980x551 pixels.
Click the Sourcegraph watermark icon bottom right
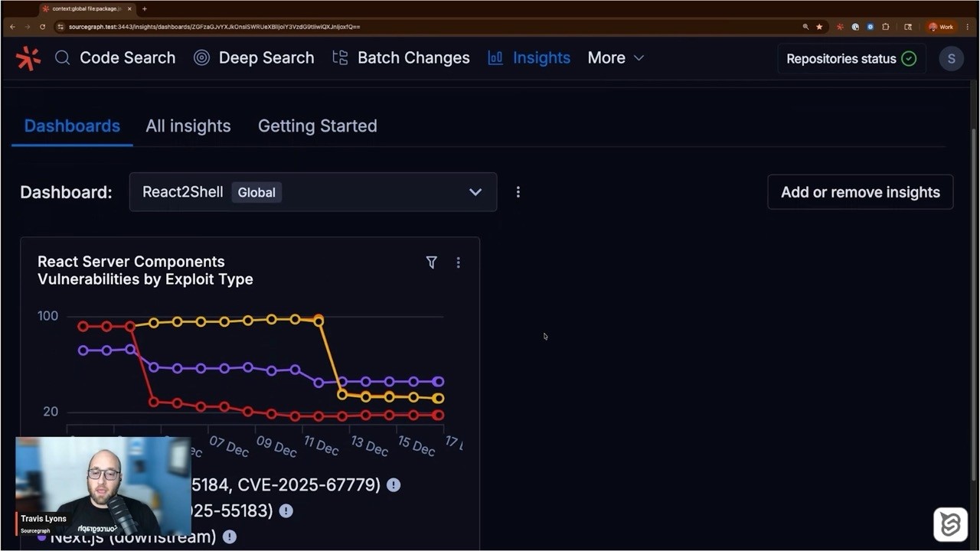point(950,524)
